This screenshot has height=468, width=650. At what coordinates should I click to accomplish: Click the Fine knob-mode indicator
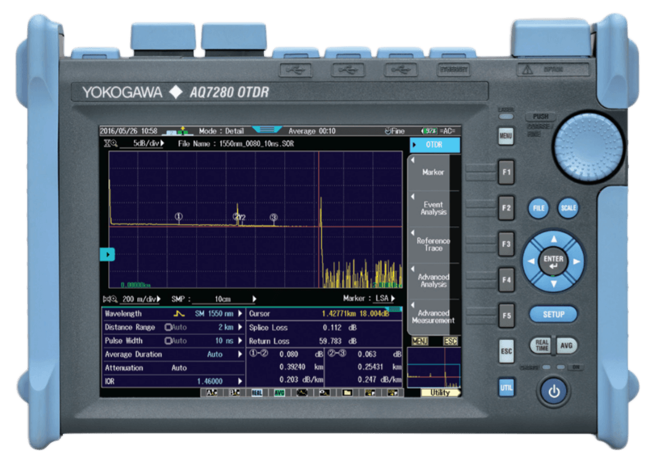395,131
